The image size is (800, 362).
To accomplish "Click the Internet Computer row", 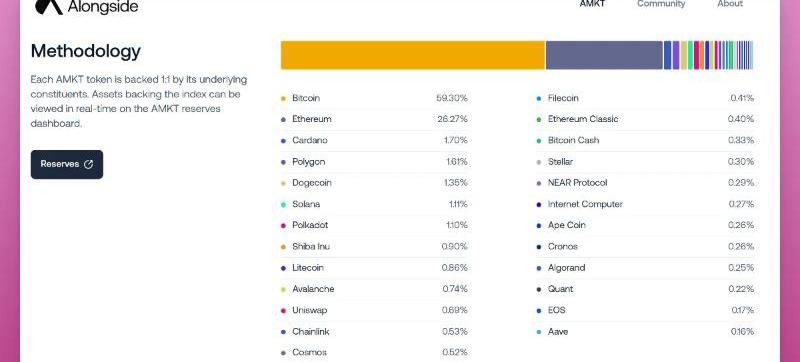I will point(645,204).
